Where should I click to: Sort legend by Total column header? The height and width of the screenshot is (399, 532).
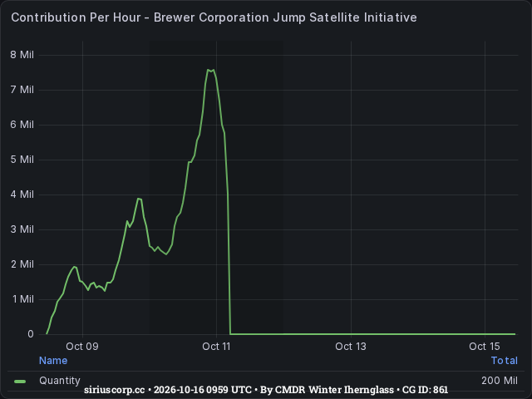point(505,361)
